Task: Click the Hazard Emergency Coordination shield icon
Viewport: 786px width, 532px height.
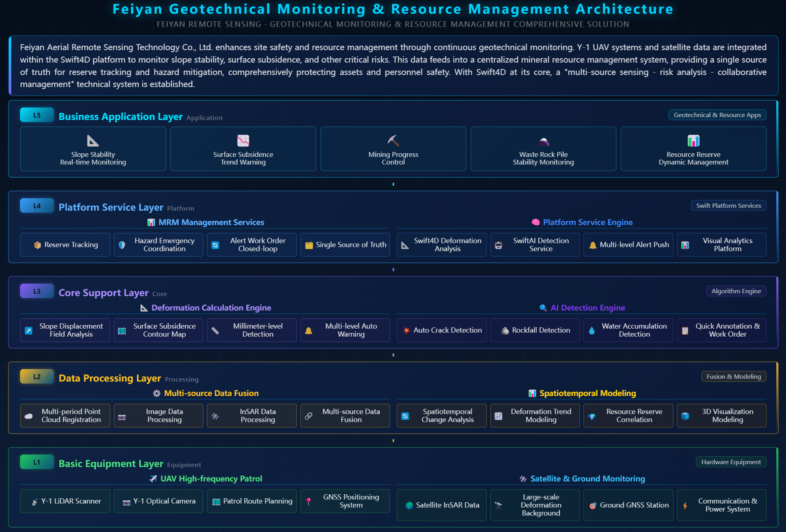Action: click(x=122, y=245)
